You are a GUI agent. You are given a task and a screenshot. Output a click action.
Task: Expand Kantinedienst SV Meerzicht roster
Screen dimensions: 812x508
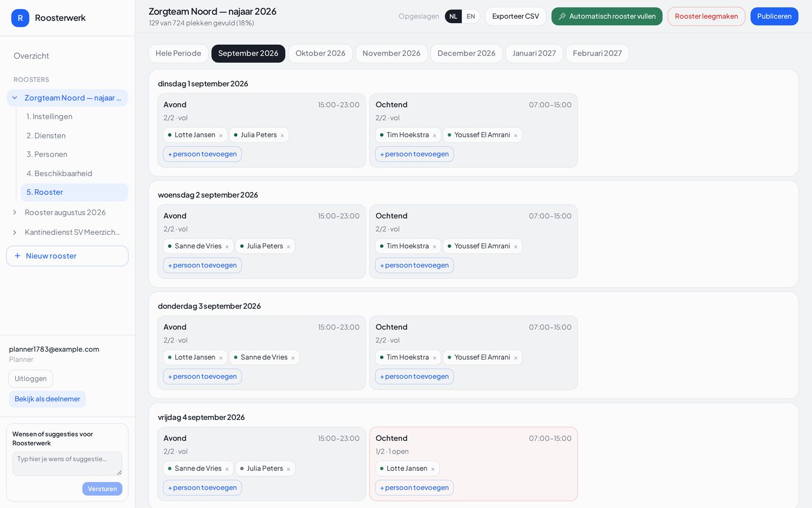15,232
